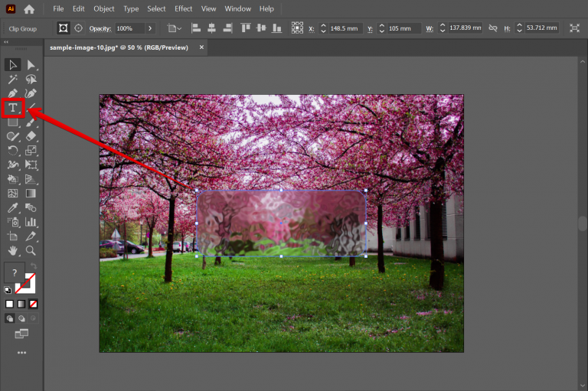Toggle constrain width and height proportions

493,28
